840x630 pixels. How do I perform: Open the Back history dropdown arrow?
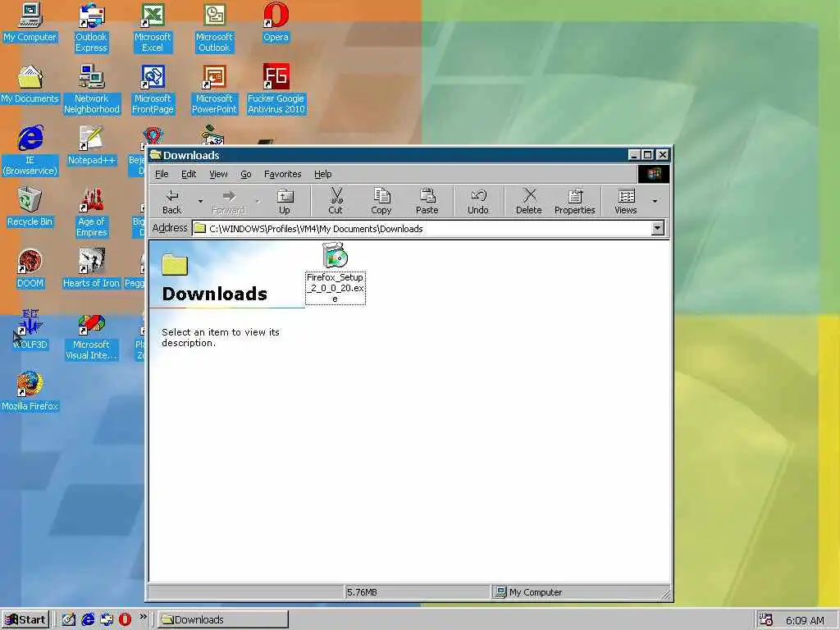pos(200,202)
